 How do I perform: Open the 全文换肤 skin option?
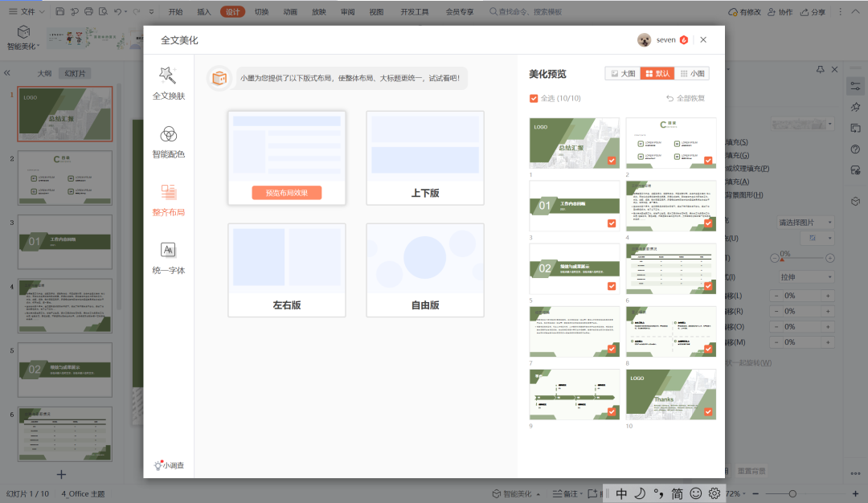pos(168,84)
